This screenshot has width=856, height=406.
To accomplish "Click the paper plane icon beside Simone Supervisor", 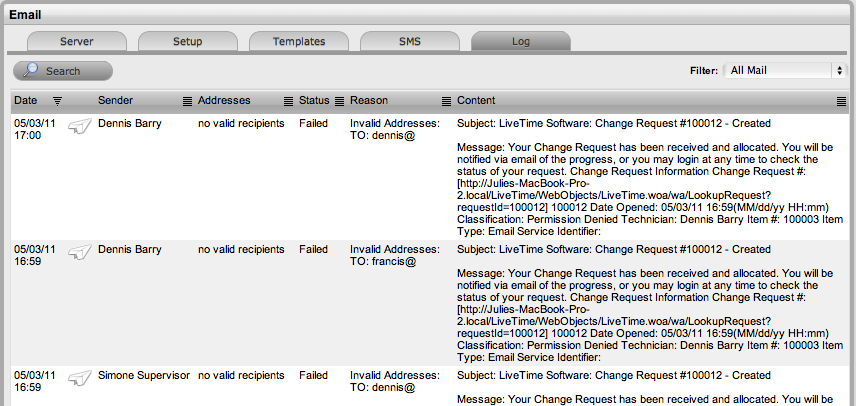I will pos(80,378).
